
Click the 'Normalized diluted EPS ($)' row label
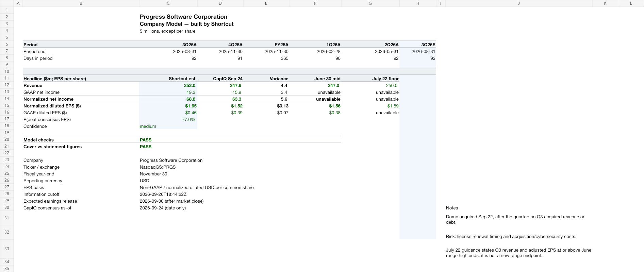[x=52, y=106]
